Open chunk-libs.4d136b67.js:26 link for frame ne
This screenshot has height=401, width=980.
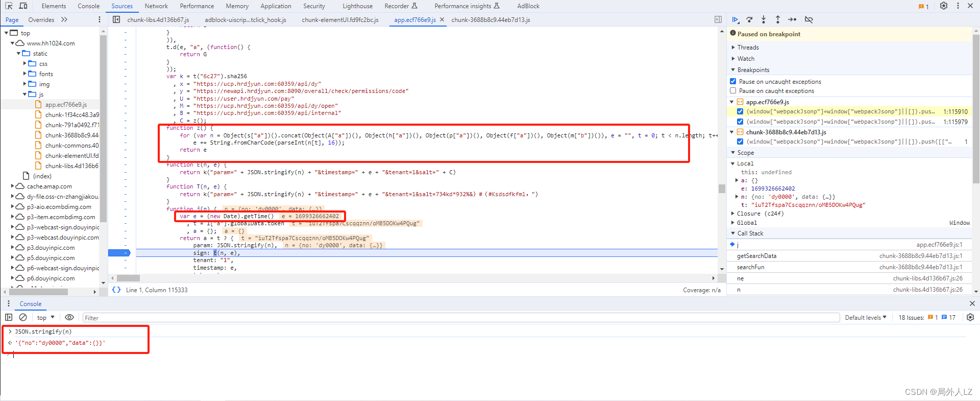pyautogui.click(x=928, y=278)
